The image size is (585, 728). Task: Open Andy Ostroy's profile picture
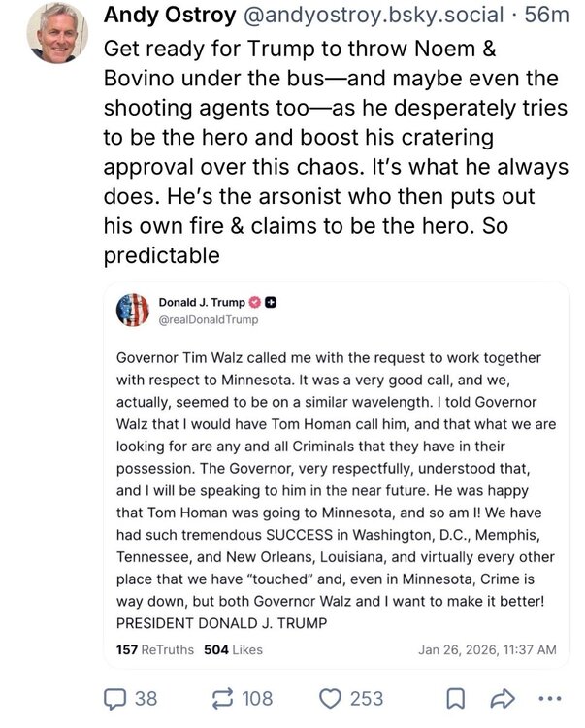pos(57,33)
